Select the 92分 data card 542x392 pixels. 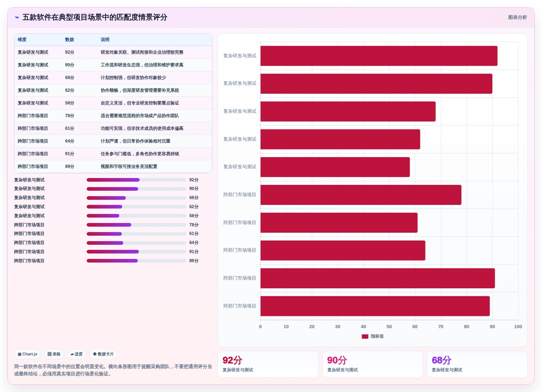[268, 364]
